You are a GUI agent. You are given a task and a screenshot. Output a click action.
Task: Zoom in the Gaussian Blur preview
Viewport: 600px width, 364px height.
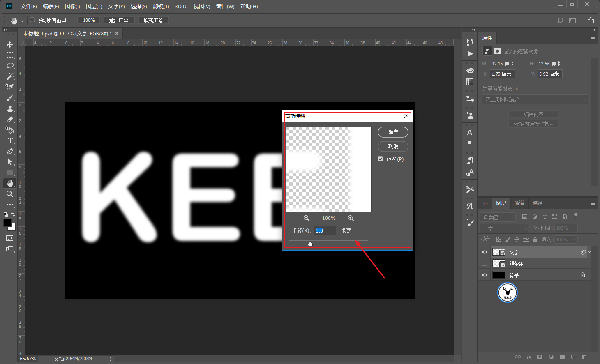(x=351, y=218)
